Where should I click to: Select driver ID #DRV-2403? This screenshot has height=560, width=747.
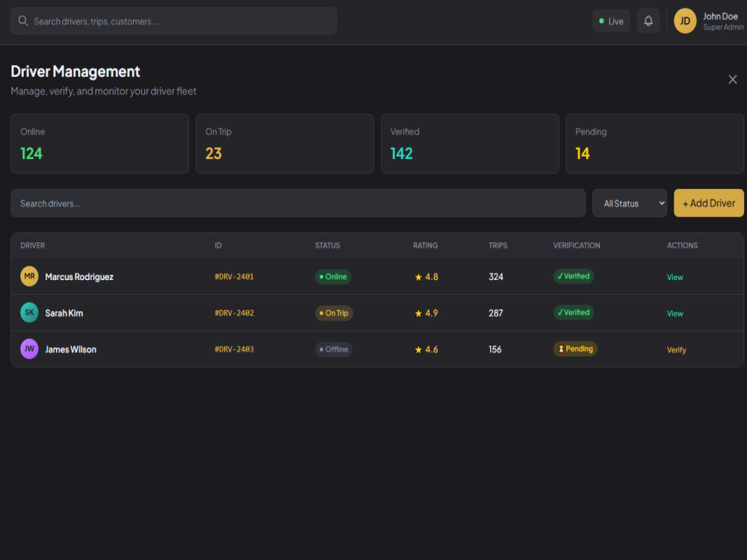(x=234, y=349)
